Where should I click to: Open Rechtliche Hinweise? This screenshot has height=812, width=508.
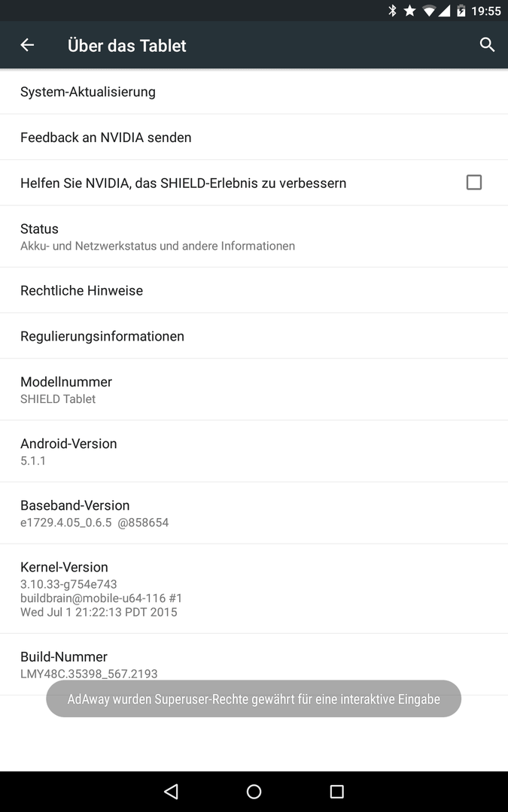[x=254, y=290]
